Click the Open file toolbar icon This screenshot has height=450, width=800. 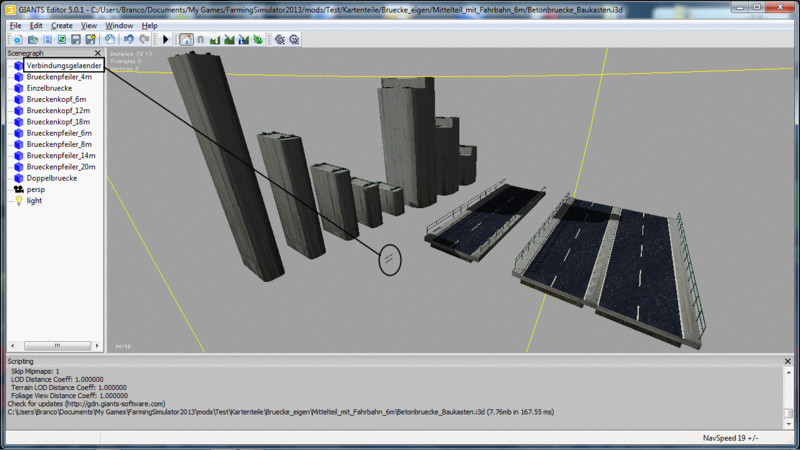pyautogui.click(x=31, y=39)
